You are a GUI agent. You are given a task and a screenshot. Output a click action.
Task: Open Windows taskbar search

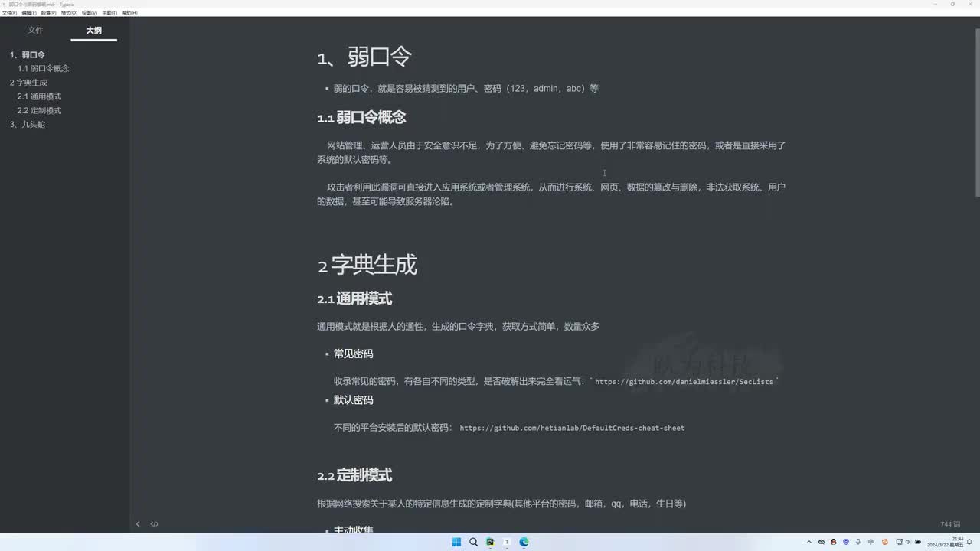coord(473,542)
